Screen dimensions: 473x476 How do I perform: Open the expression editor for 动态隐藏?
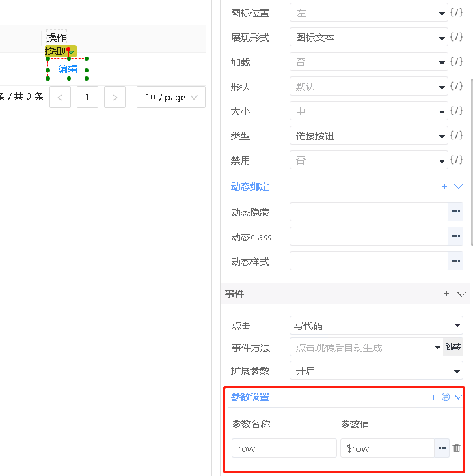pyautogui.click(x=455, y=212)
